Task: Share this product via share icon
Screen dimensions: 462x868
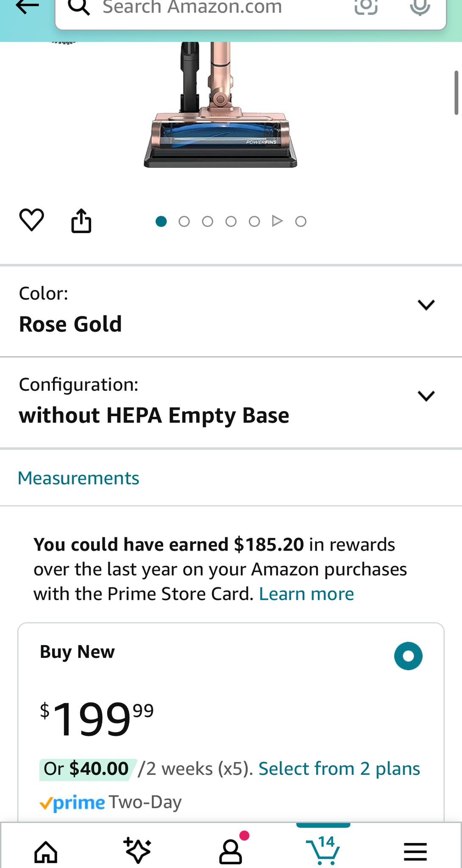Action: click(x=81, y=221)
